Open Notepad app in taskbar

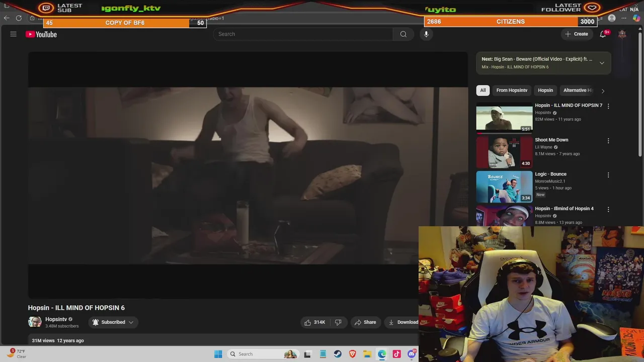[323, 354]
